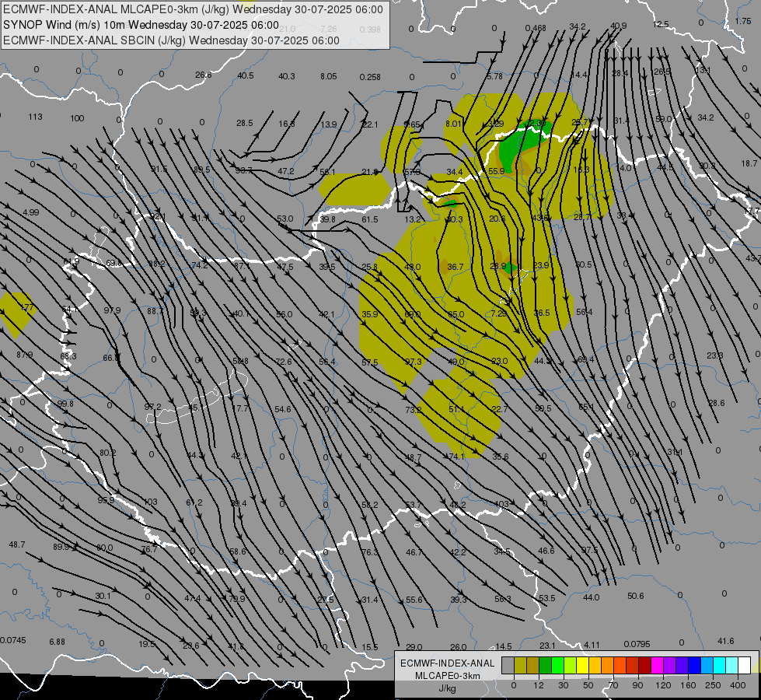The image size is (761, 700).
Task: Click the map value 26.6
Action: tap(204, 75)
